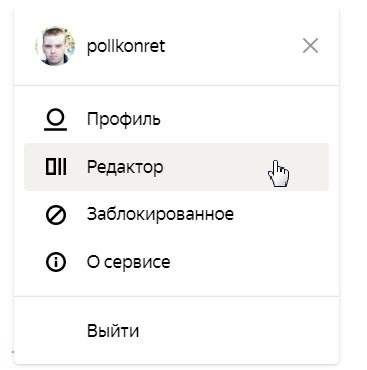Click the highlighted Редактор row background
Image resolution: width=367 pixels, height=370 pixels.
176,167
